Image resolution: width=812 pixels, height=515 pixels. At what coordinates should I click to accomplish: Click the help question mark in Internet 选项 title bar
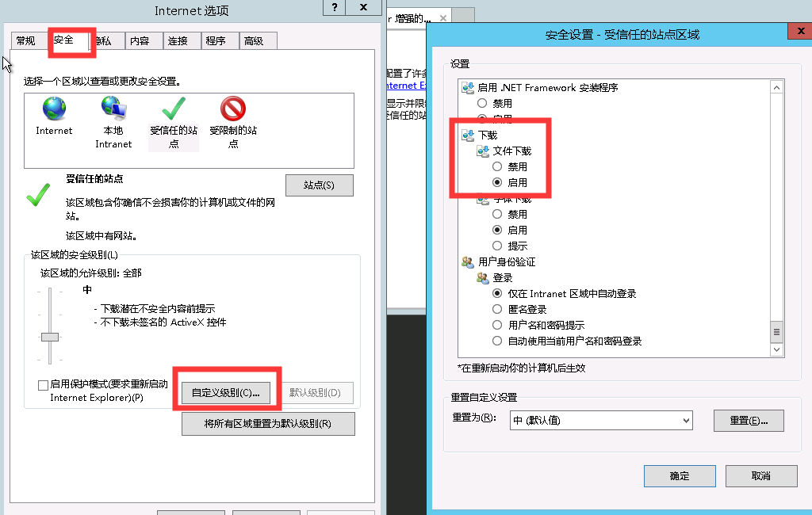335,7
